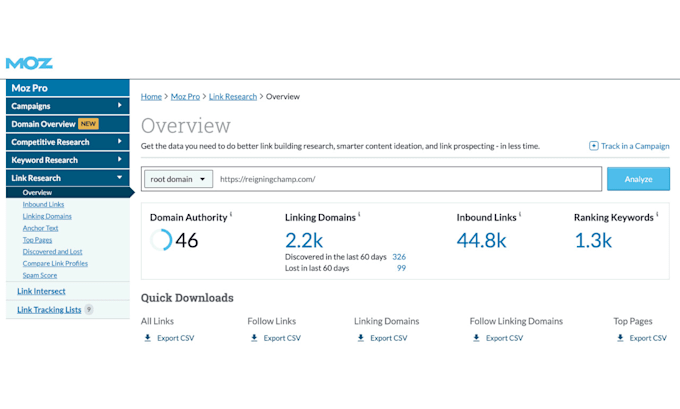The height and width of the screenshot is (409, 680).
Task: Open the Top Pages sidebar link
Action: click(37, 240)
